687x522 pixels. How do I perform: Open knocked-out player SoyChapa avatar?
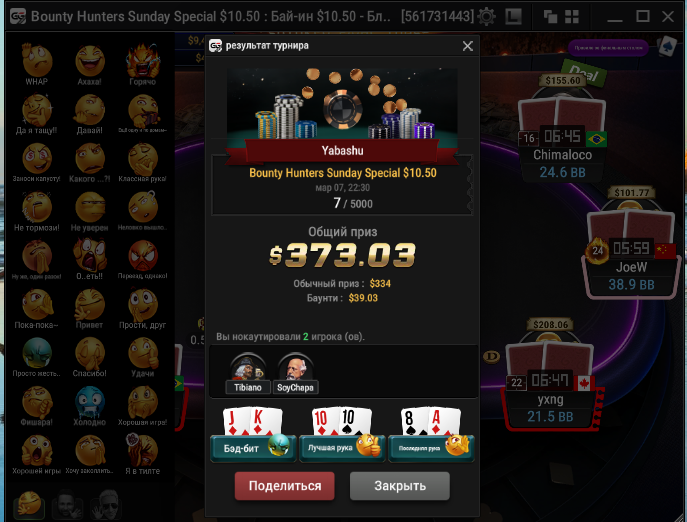tap(295, 373)
